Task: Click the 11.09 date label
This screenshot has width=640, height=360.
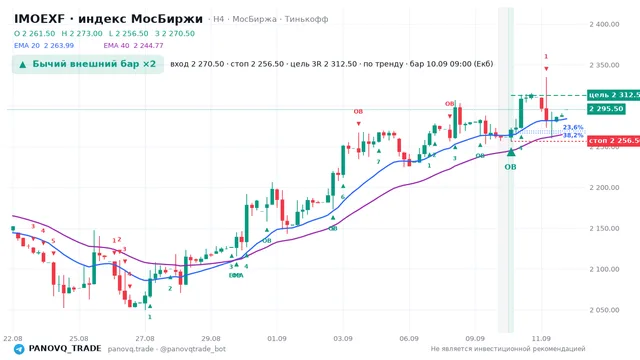Action: pyautogui.click(x=541, y=339)
